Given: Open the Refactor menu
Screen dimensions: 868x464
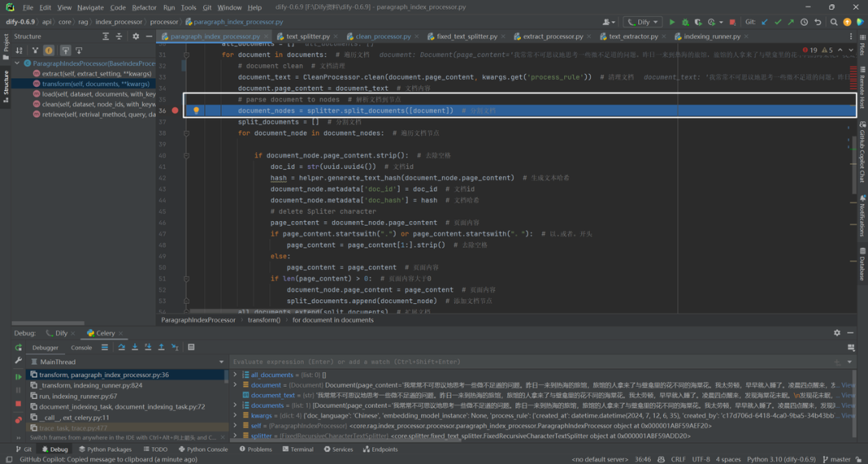Looking at the screenshot, I should (x=145, y=8).
